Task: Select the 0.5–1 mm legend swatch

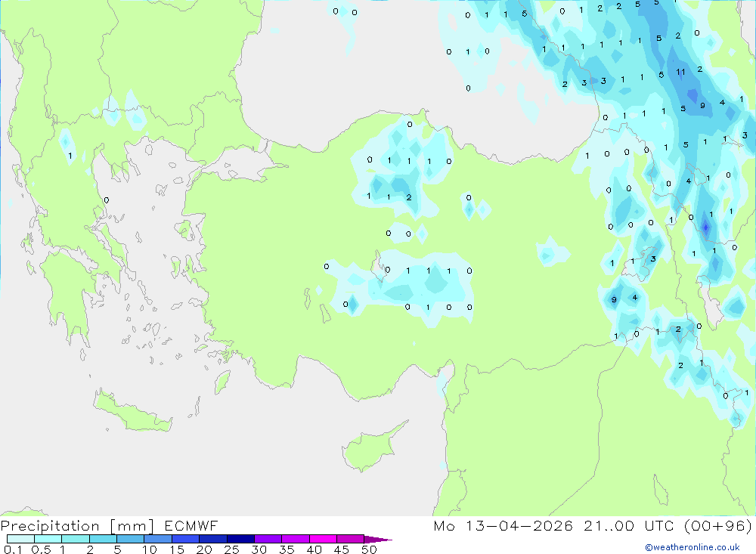Action: click(x=48, y=539)
